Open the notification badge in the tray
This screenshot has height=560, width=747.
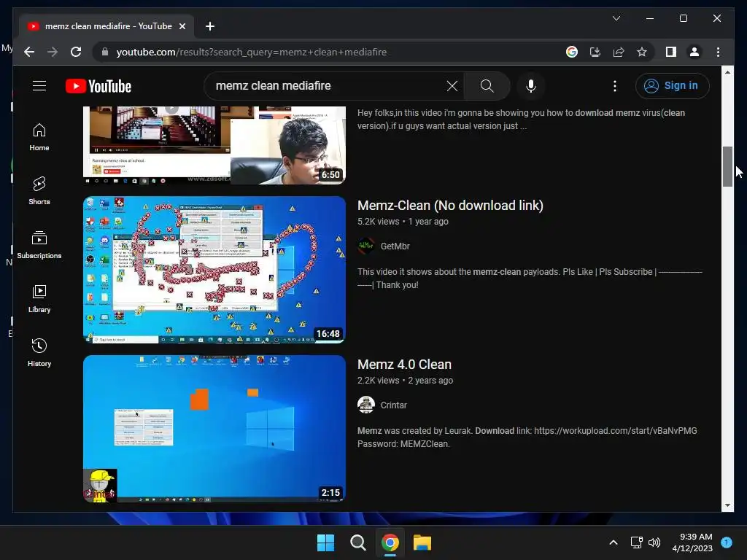tap(727, 542)
